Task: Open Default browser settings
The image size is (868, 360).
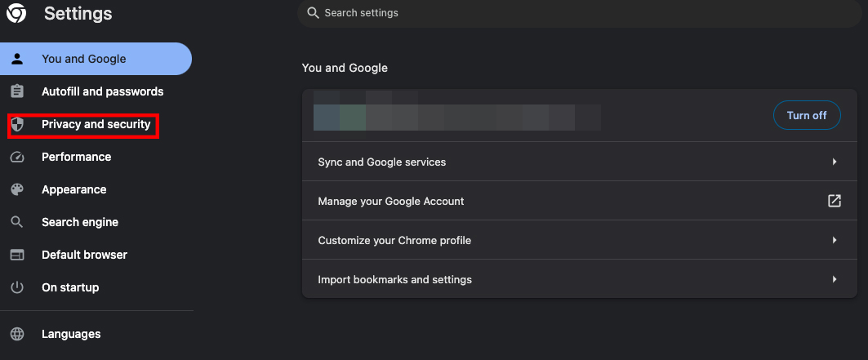Action: [x=96, y=255]
